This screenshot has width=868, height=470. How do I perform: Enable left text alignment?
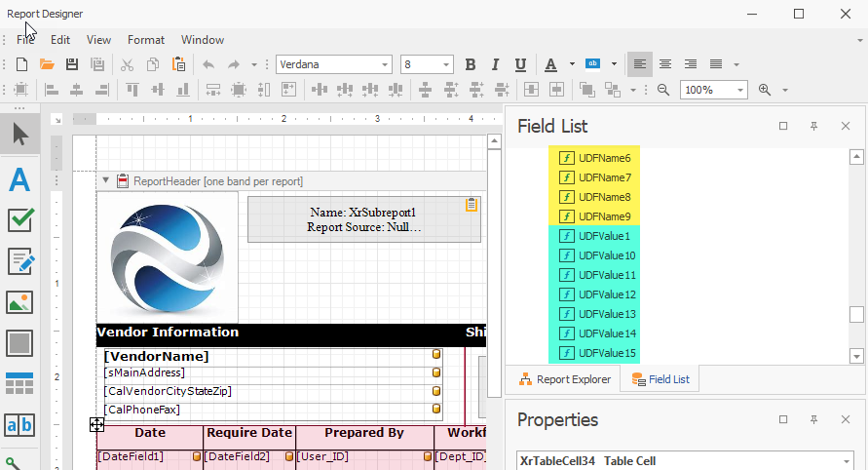tap(640, 64)
